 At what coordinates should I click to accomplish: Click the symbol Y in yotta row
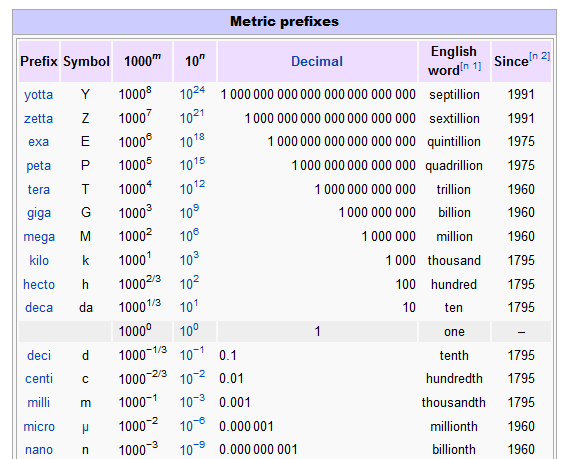pos(85,95)
